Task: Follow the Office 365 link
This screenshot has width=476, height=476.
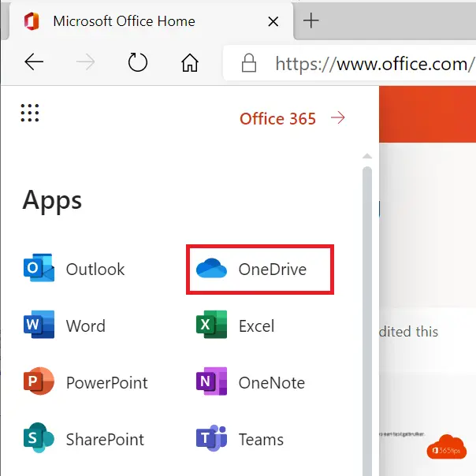Action: tap(277, 118)
